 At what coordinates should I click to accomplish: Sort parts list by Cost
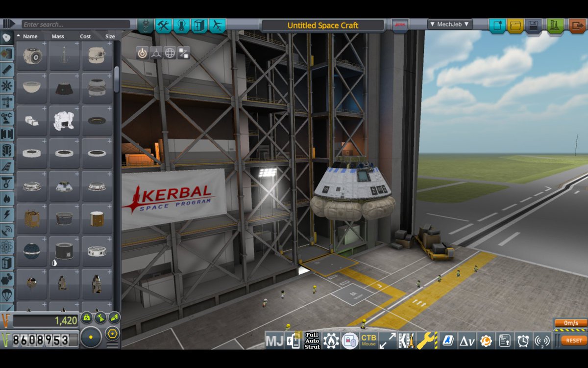85,36
